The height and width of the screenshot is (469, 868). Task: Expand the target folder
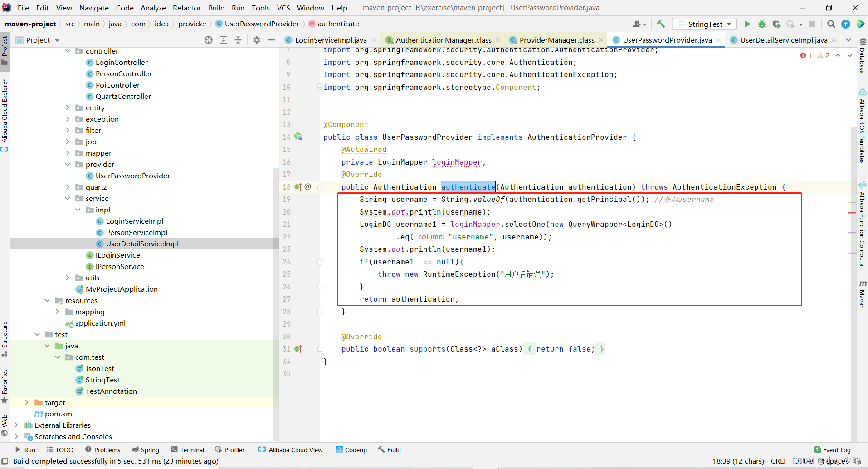pos(27,402)
